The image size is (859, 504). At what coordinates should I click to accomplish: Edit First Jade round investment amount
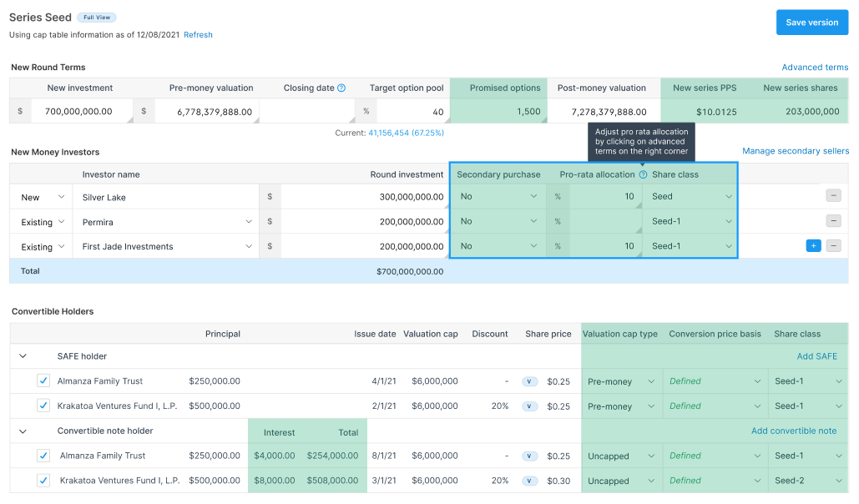click(365, 246)
